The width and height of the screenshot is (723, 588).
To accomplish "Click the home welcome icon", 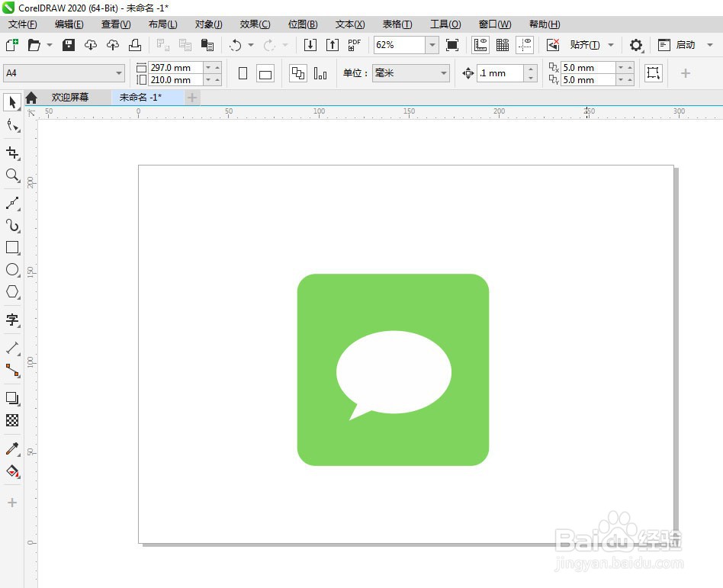I will (31, 98).
